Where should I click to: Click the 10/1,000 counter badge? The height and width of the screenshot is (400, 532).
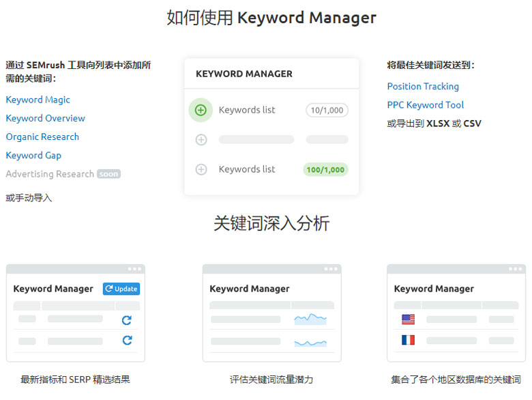tap(327, 110)
